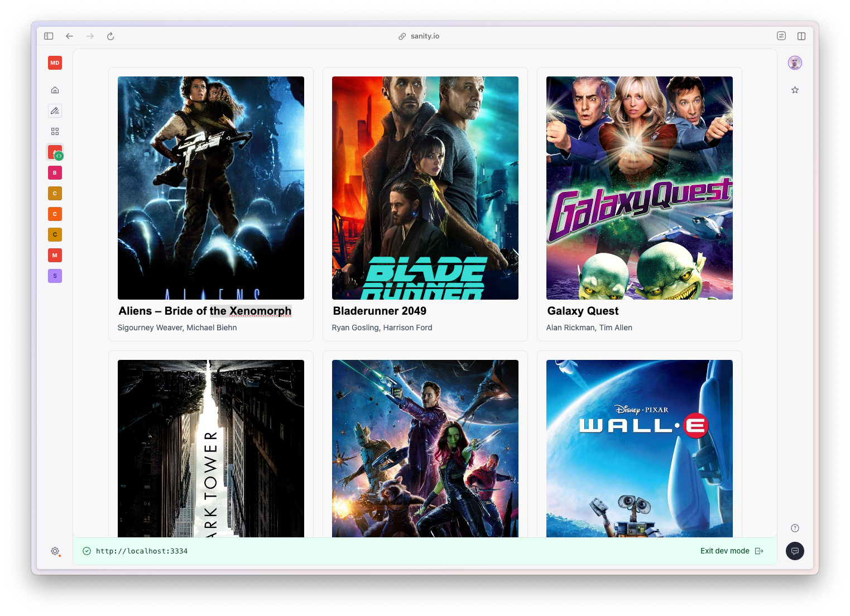850x616 pixels.
Task: Click 'Ryan Gosling, Harrison Ford' cast text
Action: click(x=382, y=328)
